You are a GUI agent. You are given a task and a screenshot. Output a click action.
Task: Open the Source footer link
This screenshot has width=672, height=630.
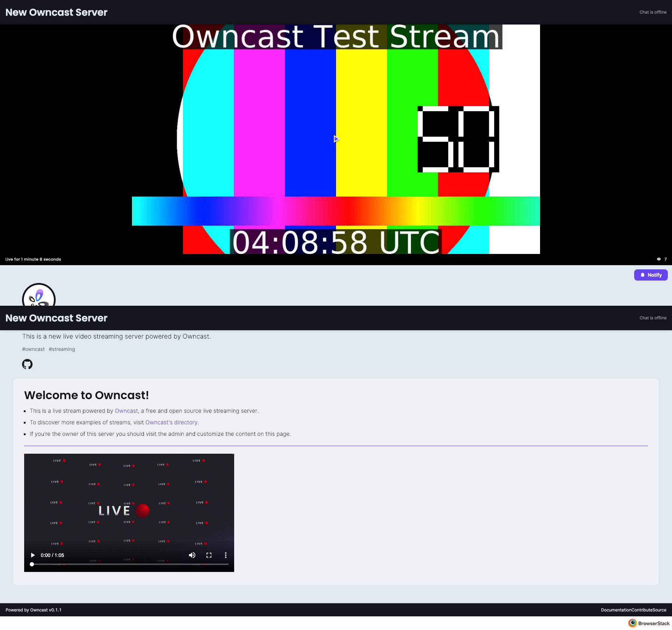[x=659, y=610]
